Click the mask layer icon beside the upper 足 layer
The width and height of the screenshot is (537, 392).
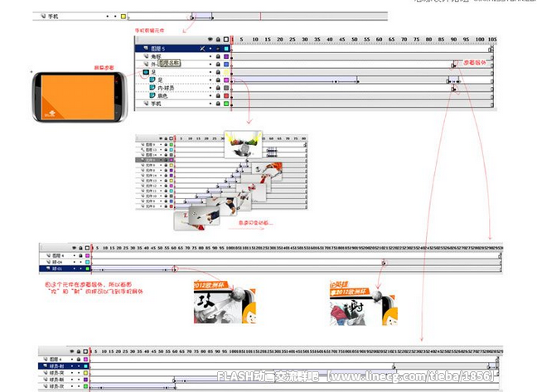click(146, 72)
